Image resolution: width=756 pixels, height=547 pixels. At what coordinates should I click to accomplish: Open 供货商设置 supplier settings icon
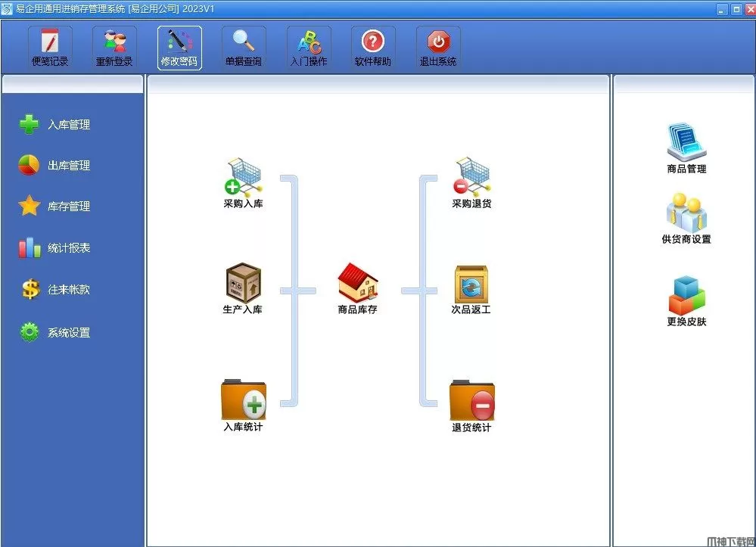point(686,213)
